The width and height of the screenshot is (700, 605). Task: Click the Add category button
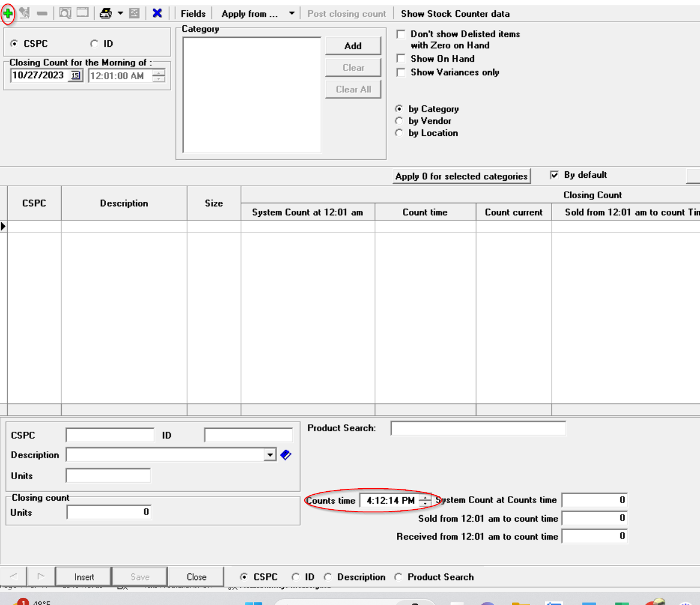(x=353, y=46)
